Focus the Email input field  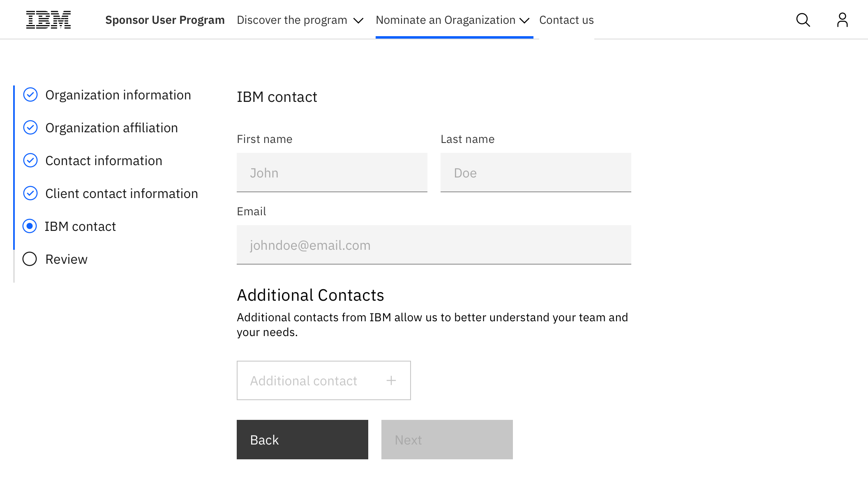coord(434,245)
